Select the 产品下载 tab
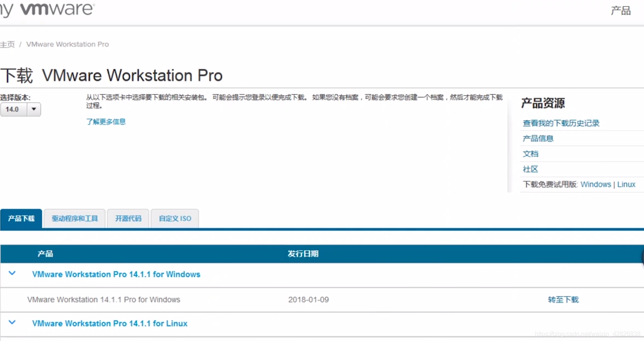The image size is (644, 341). coord(21,218)
